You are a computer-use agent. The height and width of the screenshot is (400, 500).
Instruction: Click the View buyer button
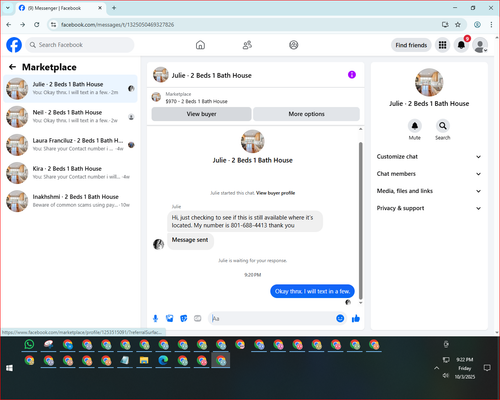coord(201,114)
